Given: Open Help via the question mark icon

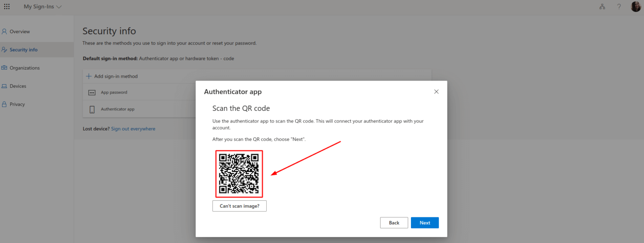Looking at the screenshot, I should tap(619, 6).
